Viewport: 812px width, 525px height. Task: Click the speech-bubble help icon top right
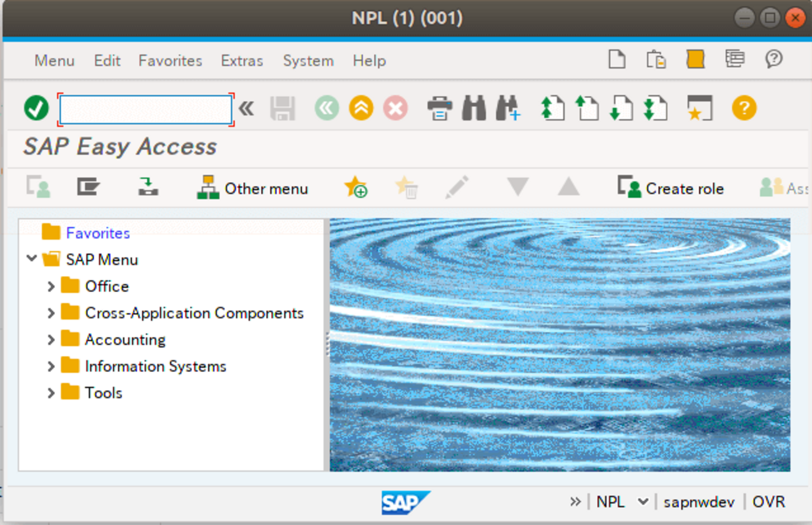point(774,59)
